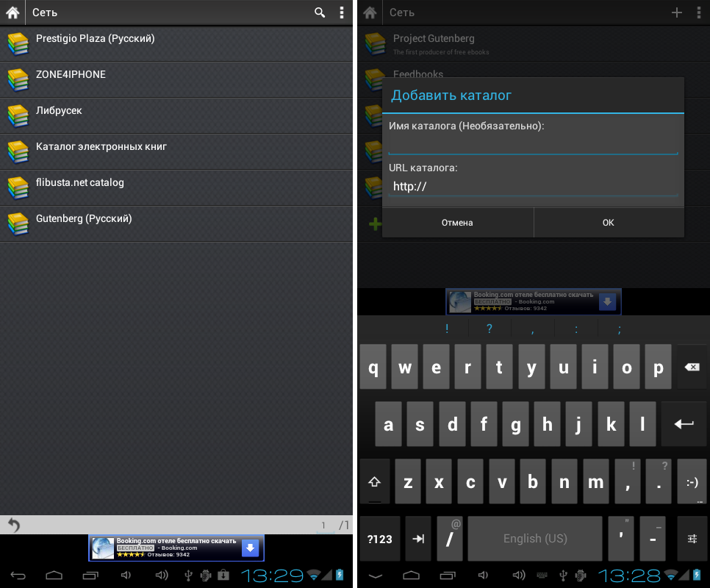Tap the clock showing 13:29
The width and height of the screenshot is (710, 588).
coord(272,576)
